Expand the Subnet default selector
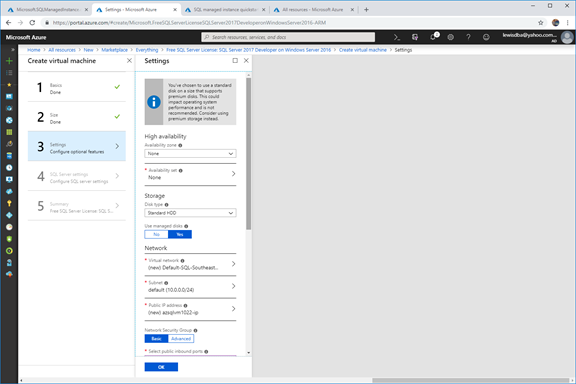576x384 pixels. (x=190, y=287)
